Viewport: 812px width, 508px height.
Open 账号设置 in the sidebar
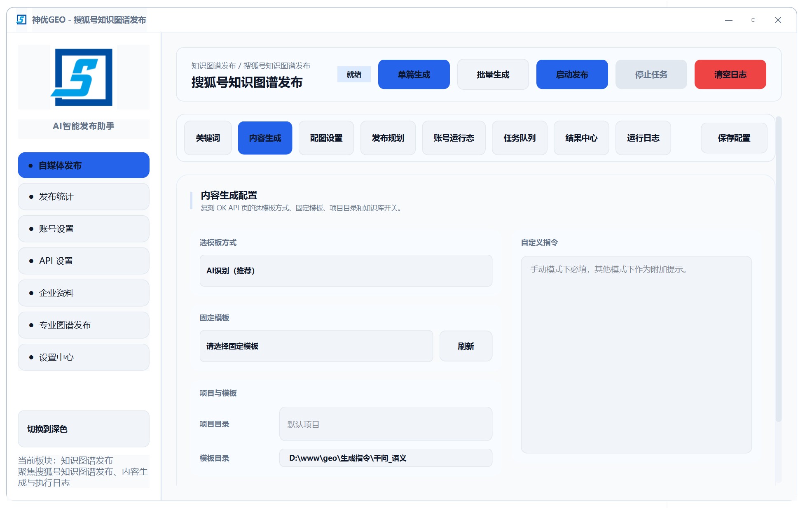tap(84, 228)
